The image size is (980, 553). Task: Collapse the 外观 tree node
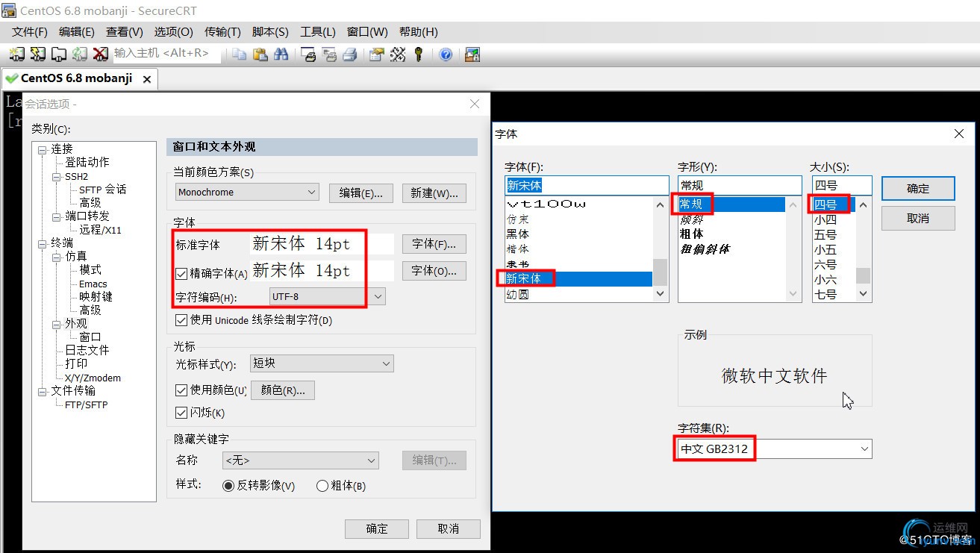(x=57, y=325)
